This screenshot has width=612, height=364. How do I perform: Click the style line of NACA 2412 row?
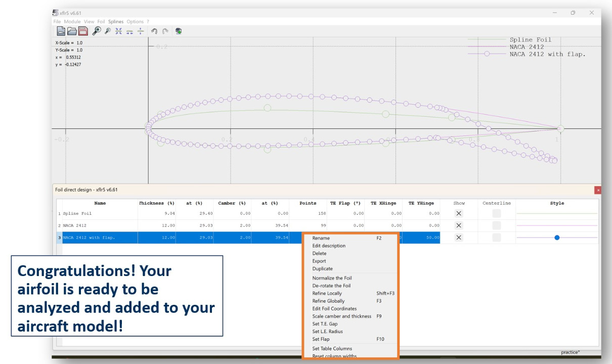(556, 225)
